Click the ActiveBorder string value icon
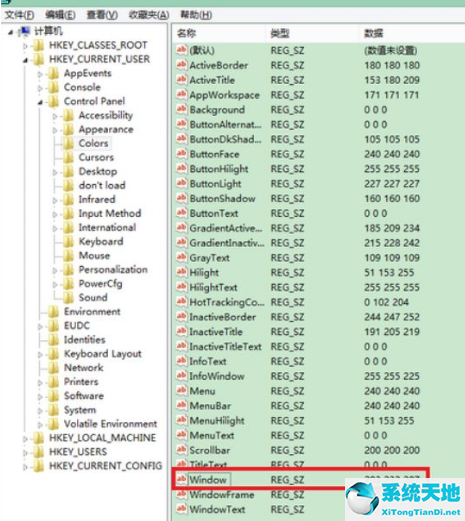 [181, 65]
